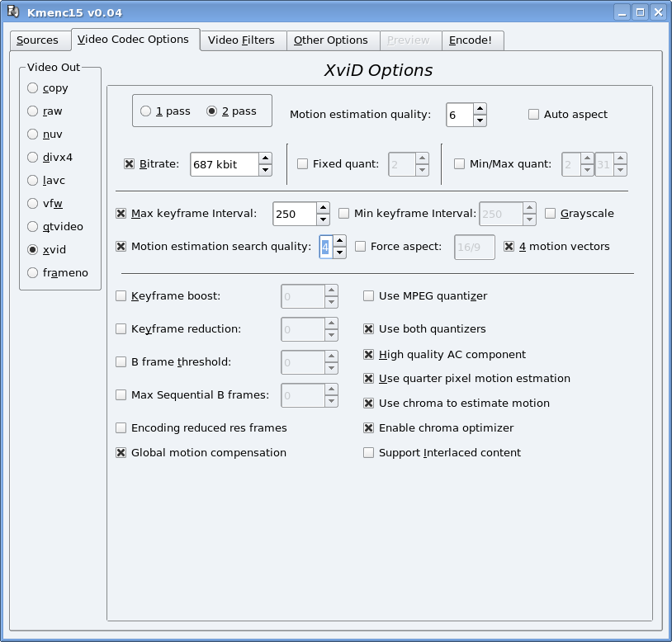
Task: Minimize the Kmenc15 window
Action: point(622,12)
